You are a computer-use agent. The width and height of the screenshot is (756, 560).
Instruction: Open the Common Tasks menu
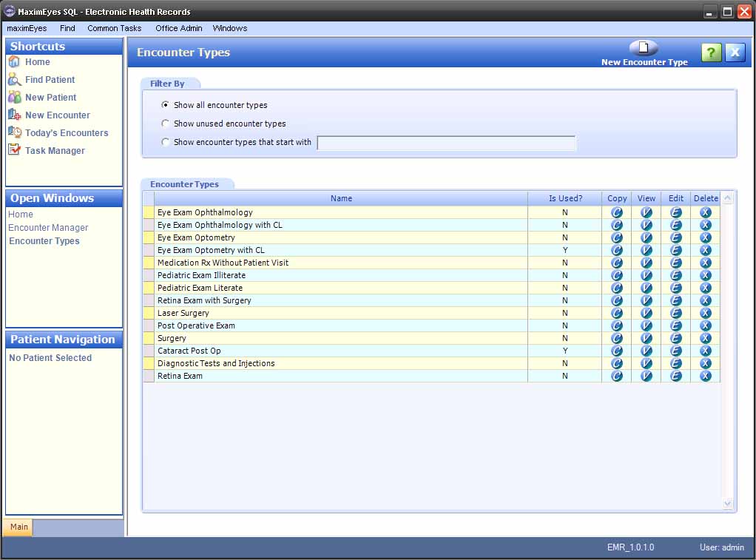point(114,28)
